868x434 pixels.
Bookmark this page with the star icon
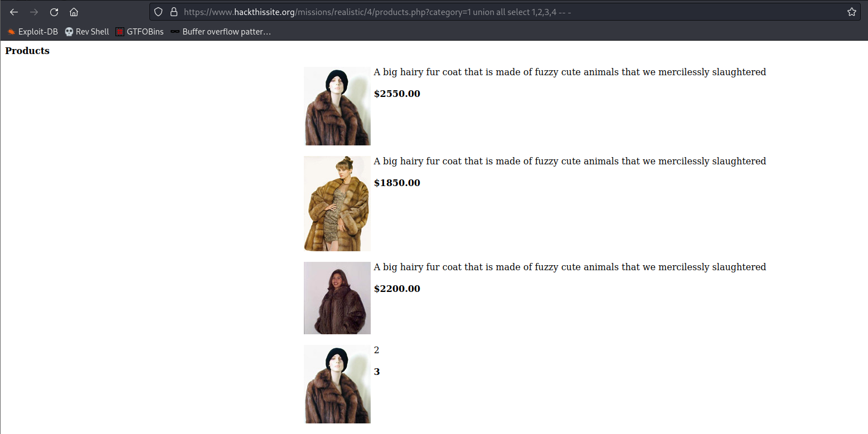point(851,12)
